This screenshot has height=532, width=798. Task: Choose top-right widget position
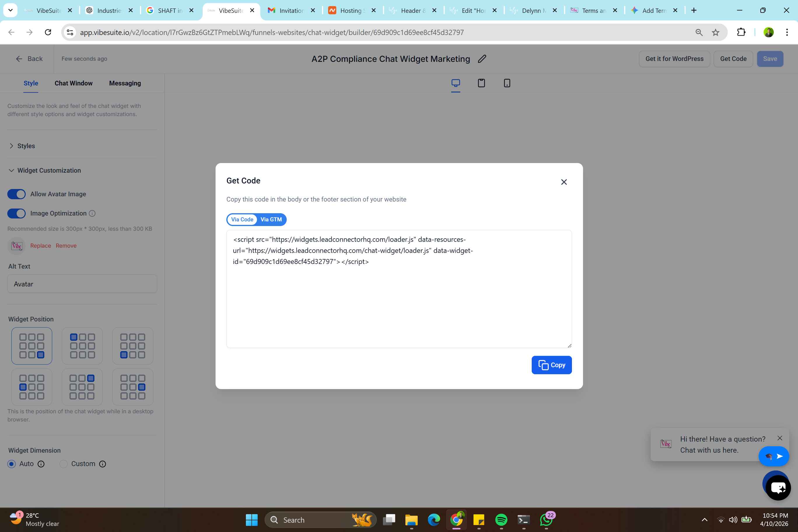coord(82,387)
